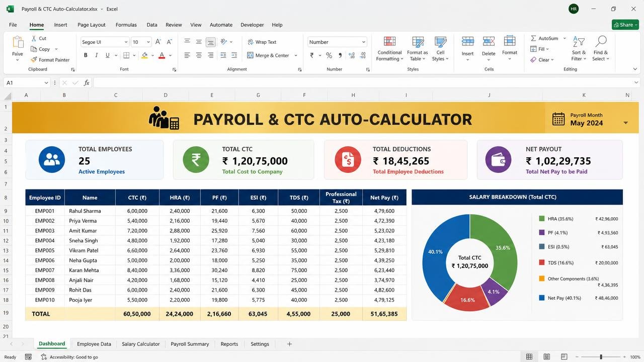Open the Fill menu
Viewport: 644px width, 362px height.
click(539, 49)
